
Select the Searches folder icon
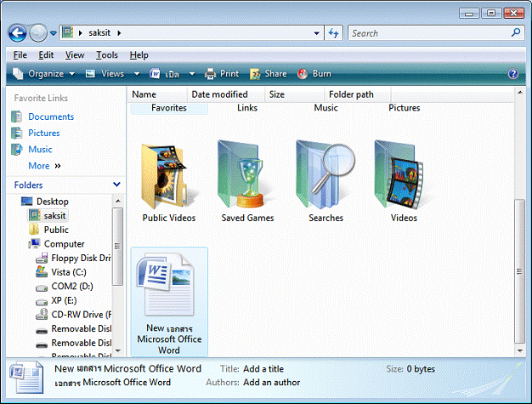point(325,174)
